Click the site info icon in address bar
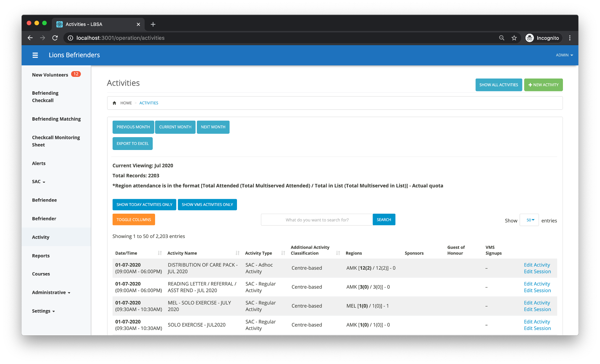Screen dimensions: 600x364 coord(70,38)
